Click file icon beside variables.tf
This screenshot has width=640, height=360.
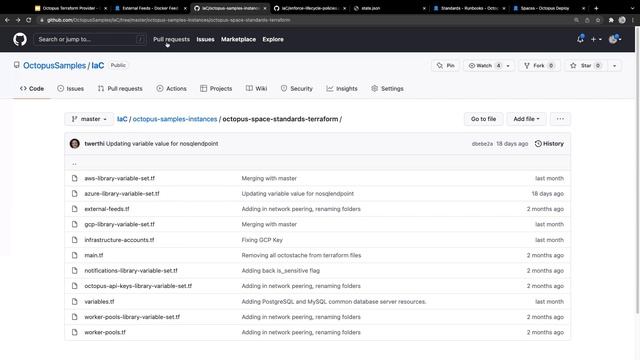tap(74, 302)
